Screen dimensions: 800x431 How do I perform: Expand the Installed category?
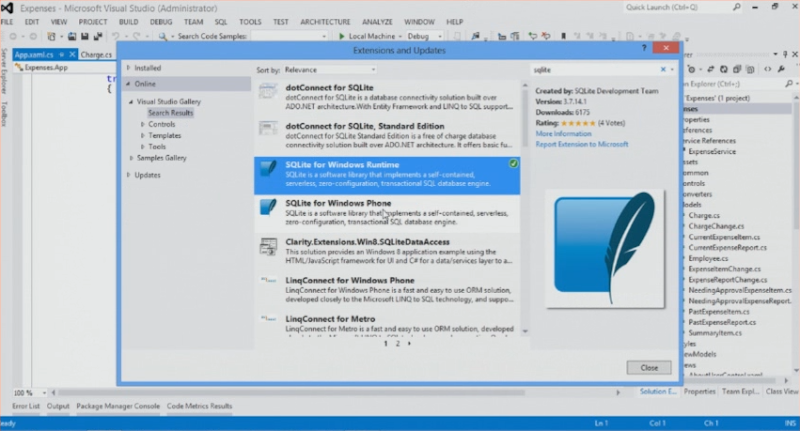coord(128,68)
